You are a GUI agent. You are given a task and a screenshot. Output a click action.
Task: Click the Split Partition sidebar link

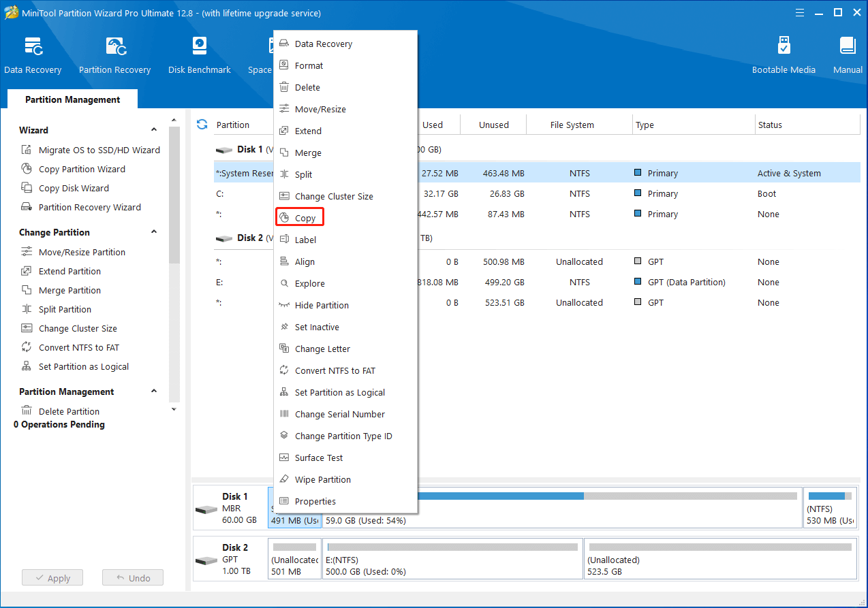[65, 309]
